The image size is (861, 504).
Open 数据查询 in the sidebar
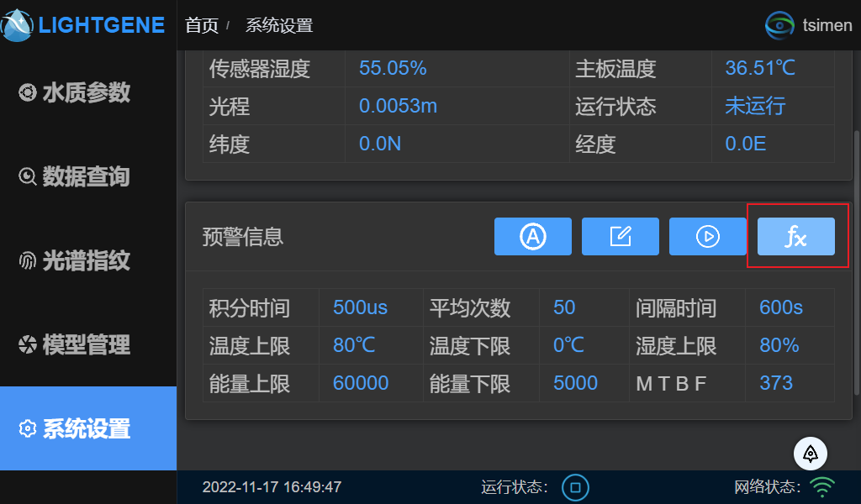(x=87, y=176)
